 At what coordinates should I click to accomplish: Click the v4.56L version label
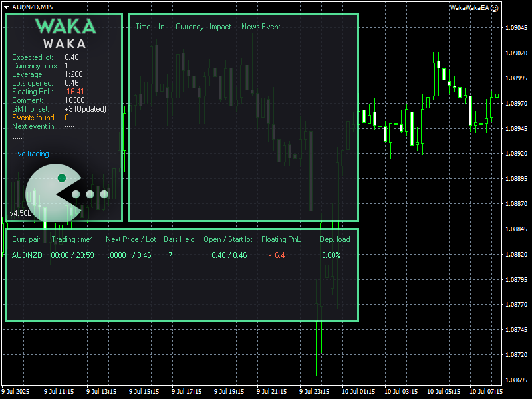[20, 213]
